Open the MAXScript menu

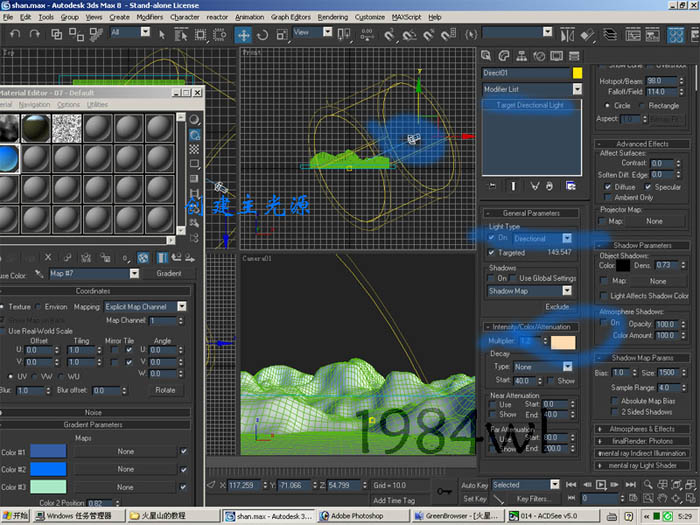click(406, 17)
